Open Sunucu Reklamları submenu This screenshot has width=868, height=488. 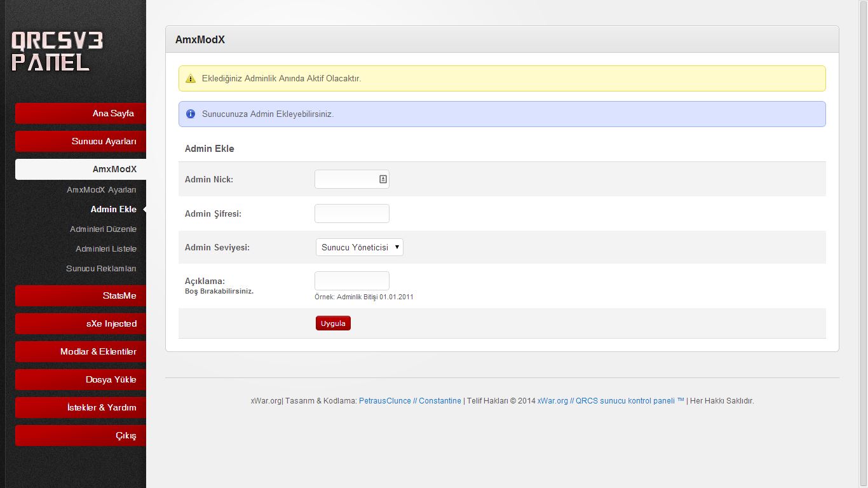[x=101, y=269]
